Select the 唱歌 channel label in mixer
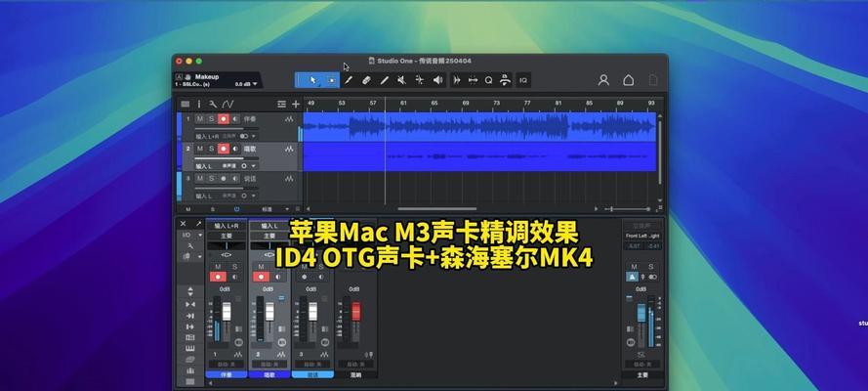This screenshot has height=391, width=868. [269, 375]
